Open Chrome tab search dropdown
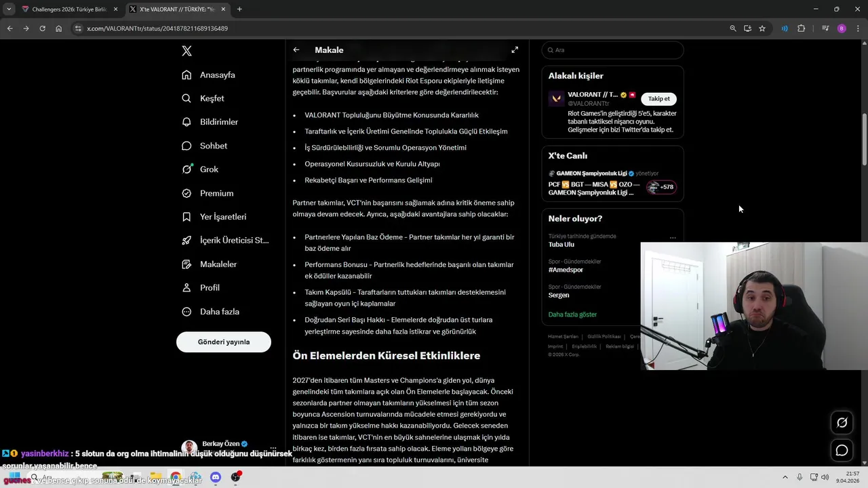Image resolution: width=868 pixels, height=488 pixels. tap(8, 9)
